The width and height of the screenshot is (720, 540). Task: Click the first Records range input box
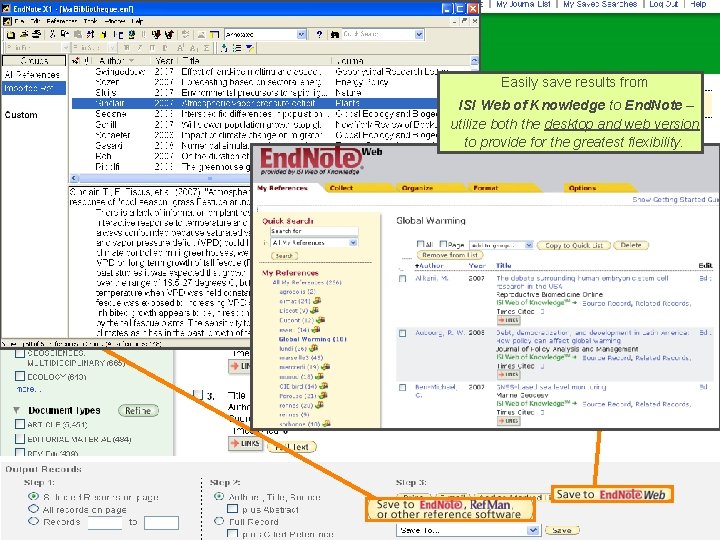pyautogui.click(x=105, y=523)
